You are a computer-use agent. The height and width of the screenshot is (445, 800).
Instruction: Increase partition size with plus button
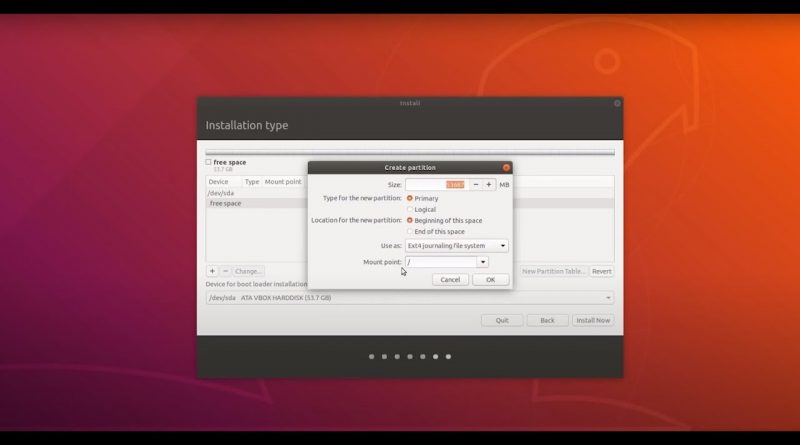pyautogui.click(x=489, y=185)
